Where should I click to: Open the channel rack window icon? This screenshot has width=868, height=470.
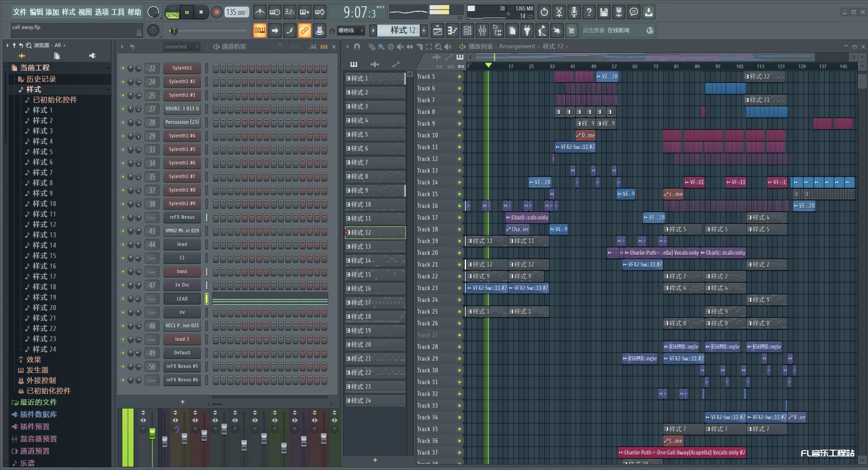(467, 31)
